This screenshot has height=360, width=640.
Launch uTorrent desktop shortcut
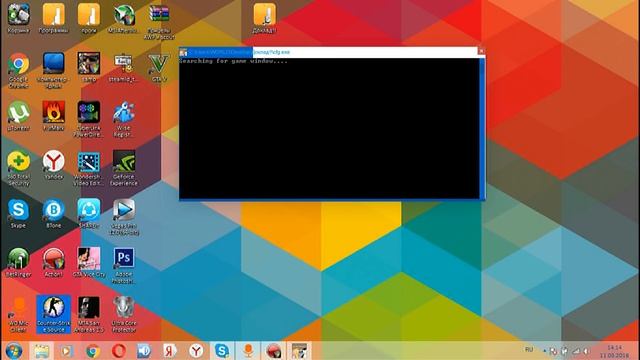tap(18, 116)
